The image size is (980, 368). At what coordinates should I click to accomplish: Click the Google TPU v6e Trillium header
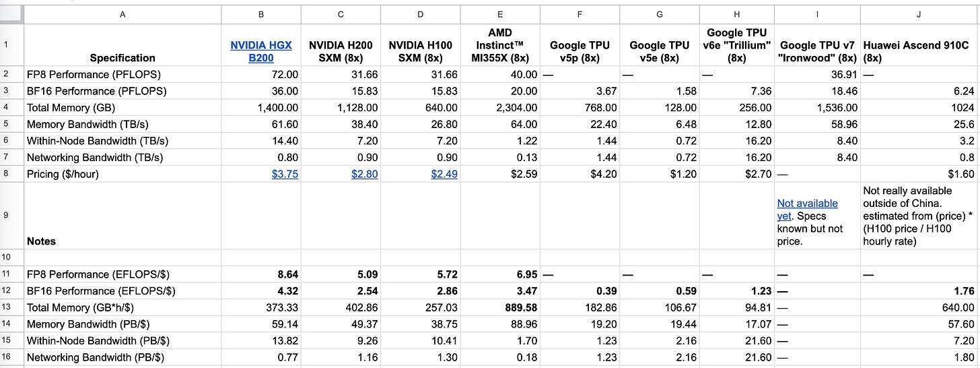[737, 45]
